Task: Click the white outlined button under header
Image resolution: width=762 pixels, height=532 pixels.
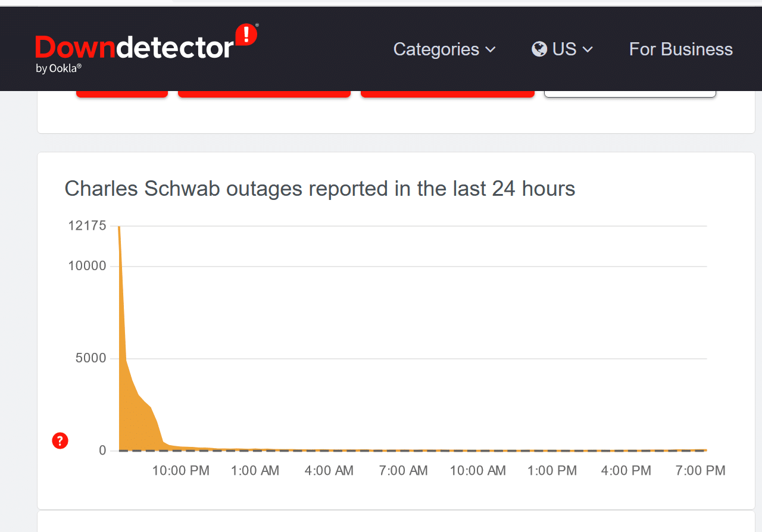Action: pyautogui.click(x=630, y=93)
